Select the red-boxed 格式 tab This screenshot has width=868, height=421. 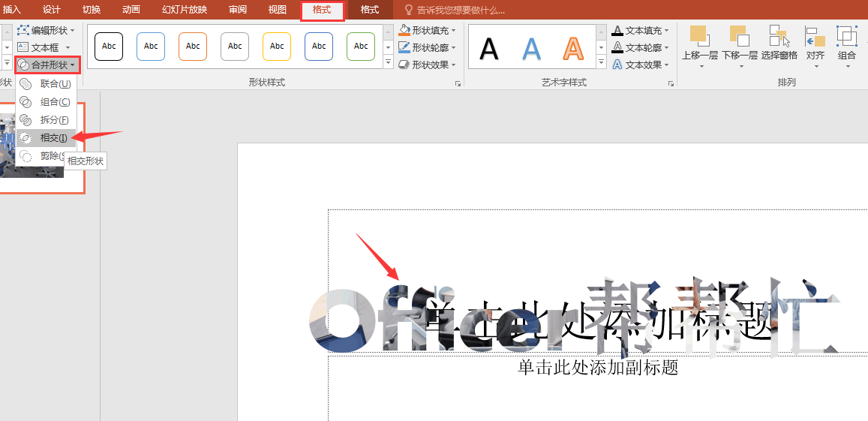pyautogui.click(x=322, y=11)
